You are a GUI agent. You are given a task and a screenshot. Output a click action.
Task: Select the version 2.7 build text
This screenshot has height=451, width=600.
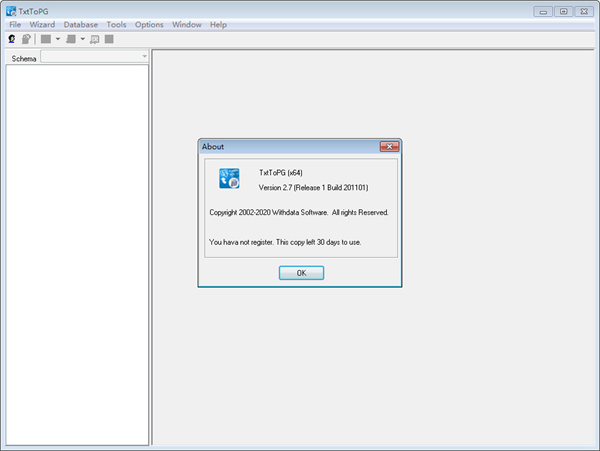pos(313,187)
